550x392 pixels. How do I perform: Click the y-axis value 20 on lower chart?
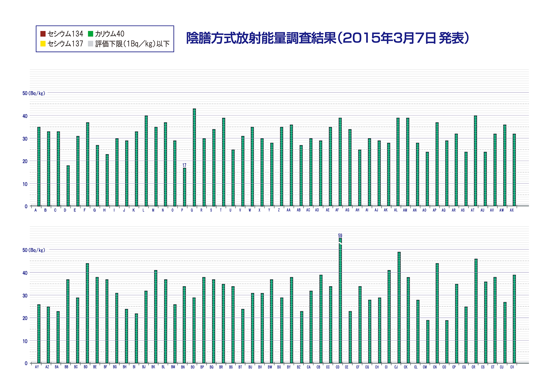point(25,318)
